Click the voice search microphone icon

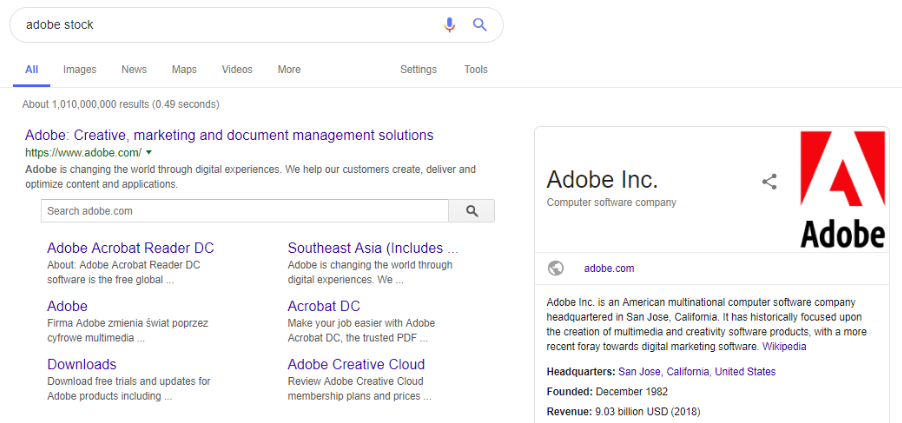tap(450, 25)
